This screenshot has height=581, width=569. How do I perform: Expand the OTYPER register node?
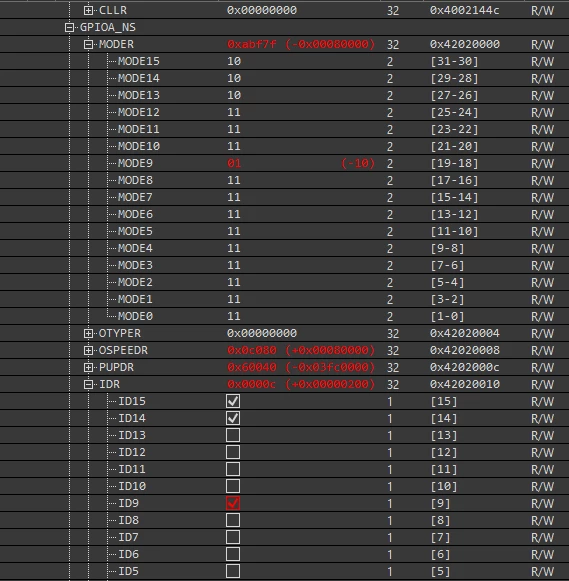click(x=88, y=333)
